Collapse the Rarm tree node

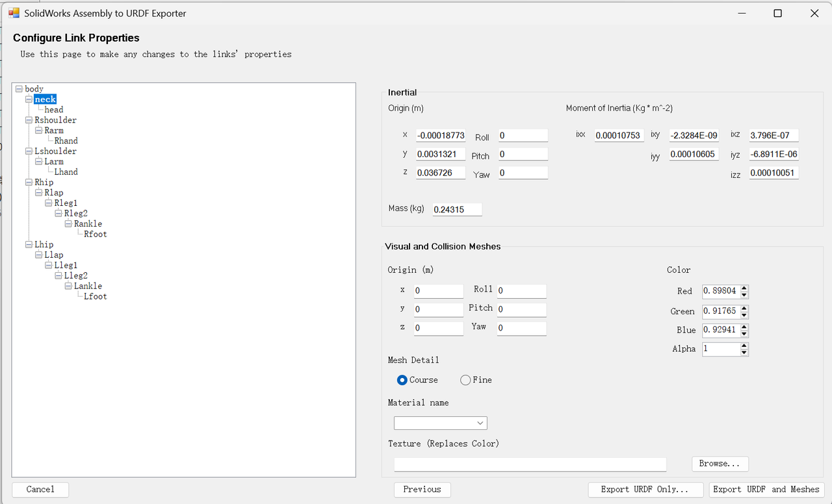pyautogui.click(x=38, y=131)
